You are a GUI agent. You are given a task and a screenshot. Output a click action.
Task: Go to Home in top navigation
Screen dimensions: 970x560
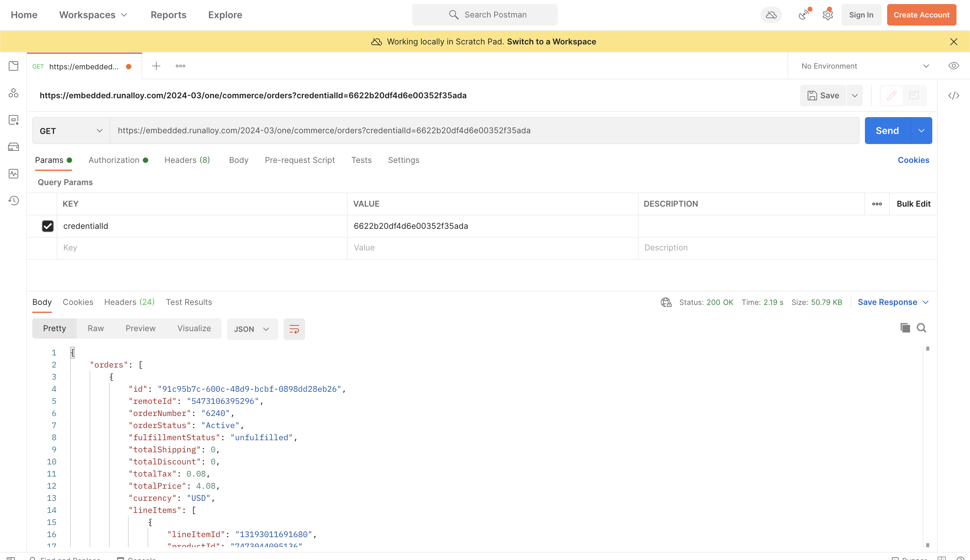click(24, 14)
